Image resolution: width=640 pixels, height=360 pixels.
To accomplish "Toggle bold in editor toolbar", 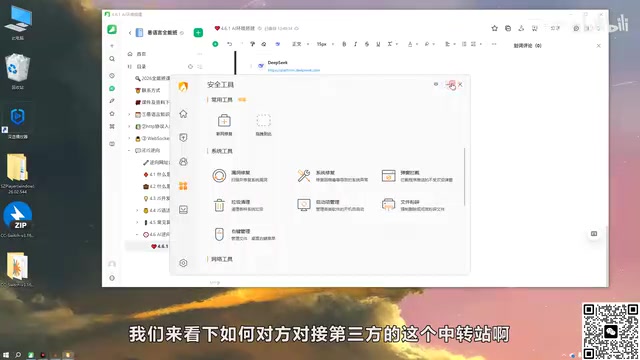I will pyautogui.click(x=344, y=44).
